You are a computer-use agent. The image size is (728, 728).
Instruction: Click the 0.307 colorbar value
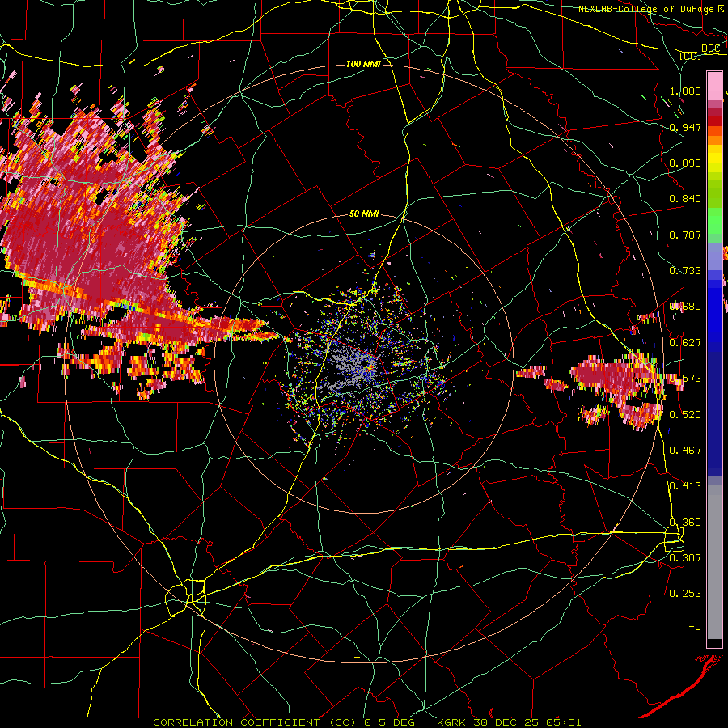(x=685, y=557)
